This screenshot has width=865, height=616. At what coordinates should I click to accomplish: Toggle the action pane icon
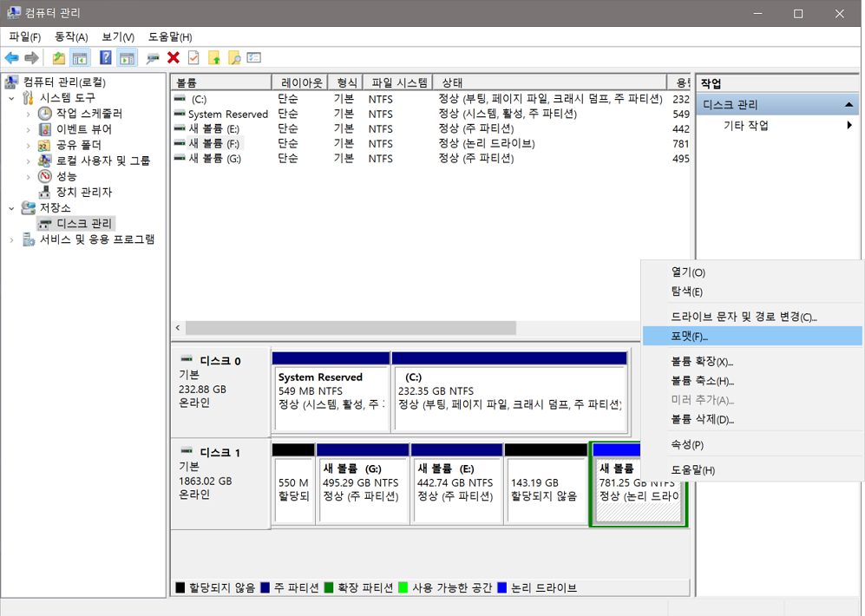tap(126, 57)
